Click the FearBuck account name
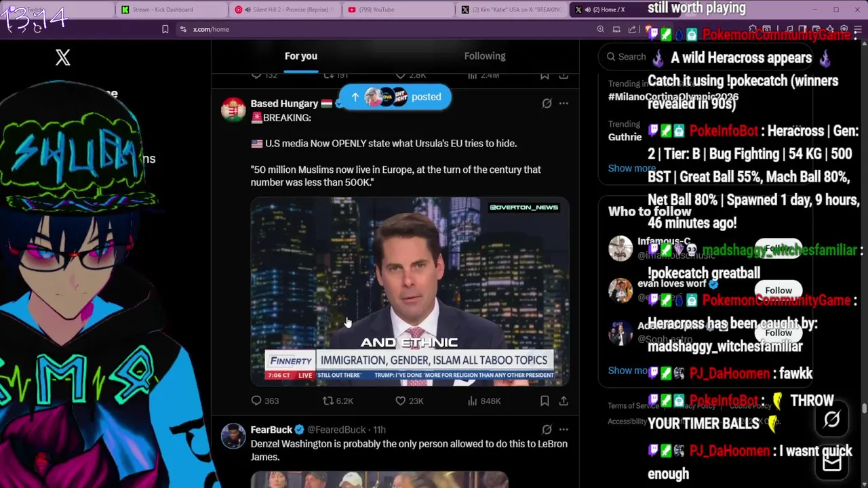The image size is (868, 488). pos(271,429)
